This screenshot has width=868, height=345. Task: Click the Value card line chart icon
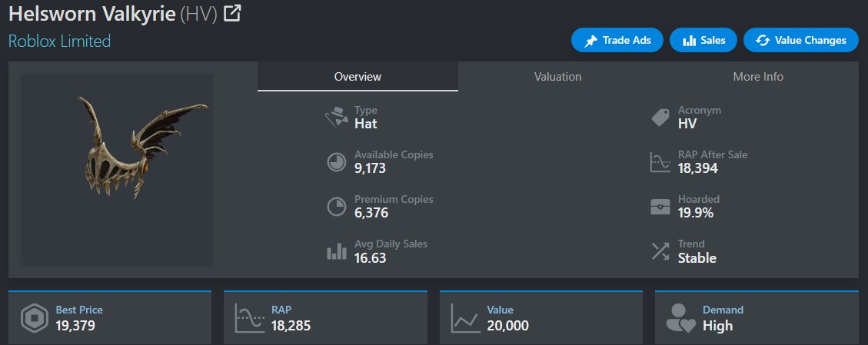466,318
